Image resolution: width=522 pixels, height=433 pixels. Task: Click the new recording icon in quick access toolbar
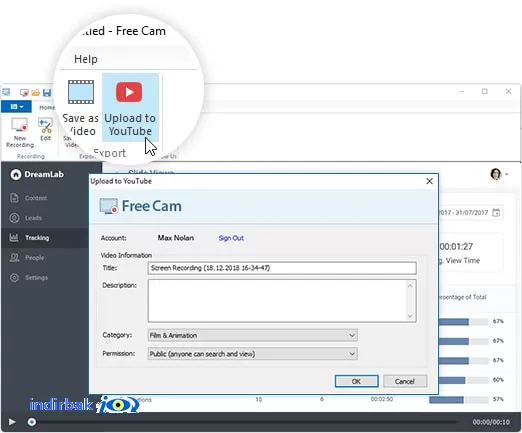coord(24,92)
